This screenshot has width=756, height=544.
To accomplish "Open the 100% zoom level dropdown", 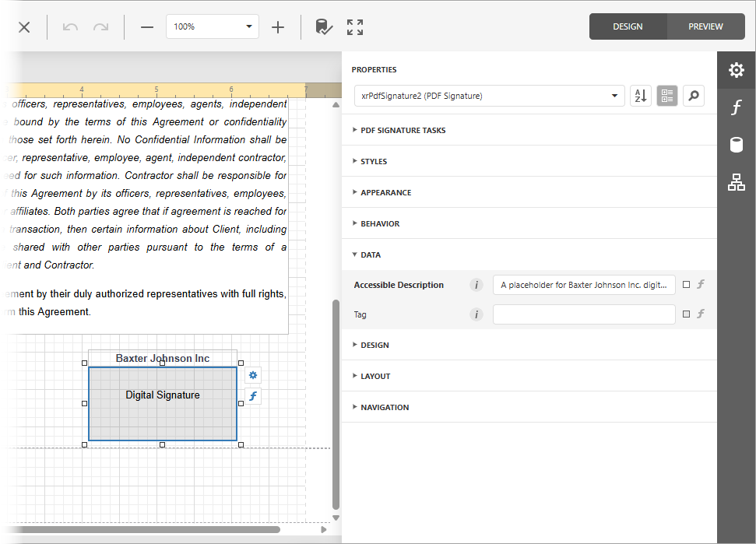I will [213, 26].
